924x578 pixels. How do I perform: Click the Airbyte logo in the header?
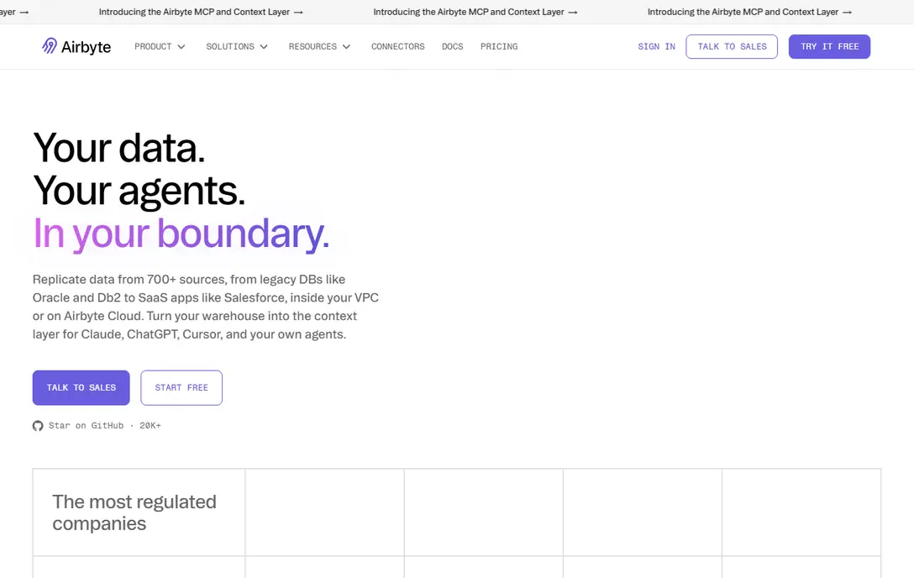point(76,46)
